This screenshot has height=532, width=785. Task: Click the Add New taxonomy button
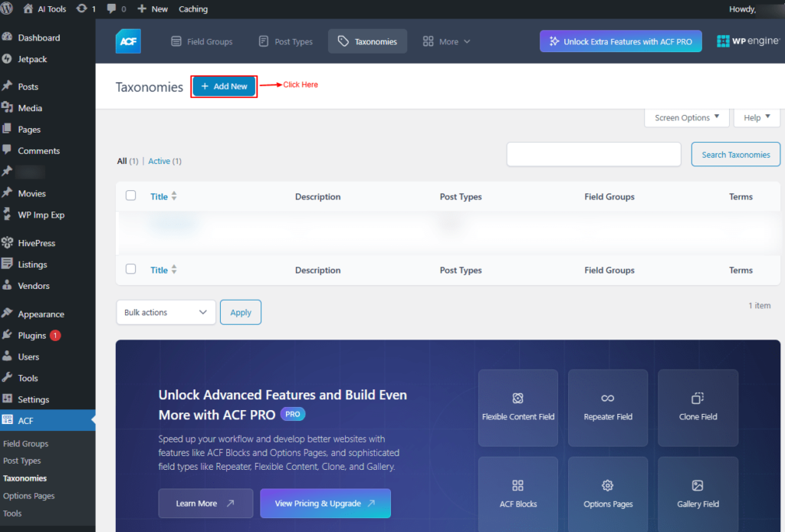pyautogui.click(x=224, y=87)
